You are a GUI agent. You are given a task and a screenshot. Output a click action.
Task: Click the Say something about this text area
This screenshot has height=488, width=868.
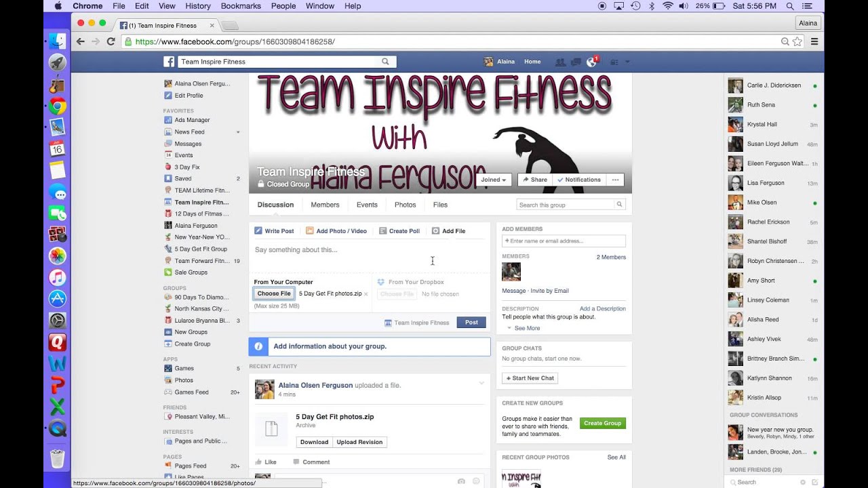click(370, 256)
